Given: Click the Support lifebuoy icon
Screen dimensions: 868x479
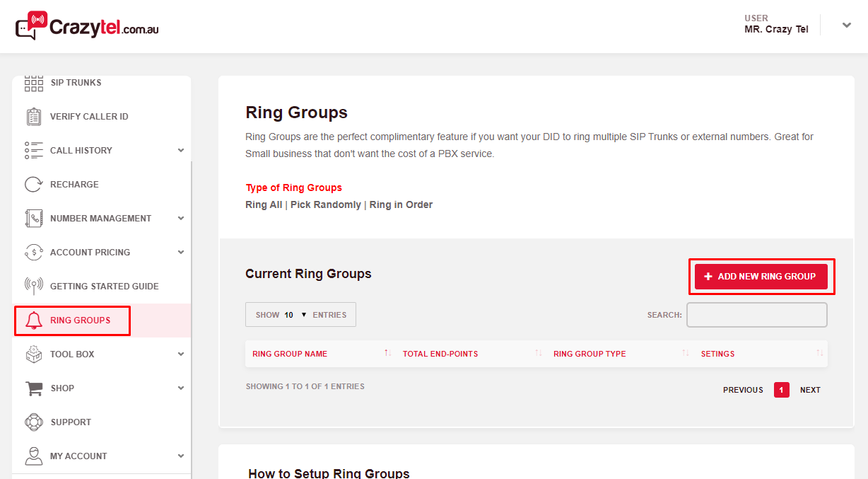Looking at the screenshot, I should [33, 422].
